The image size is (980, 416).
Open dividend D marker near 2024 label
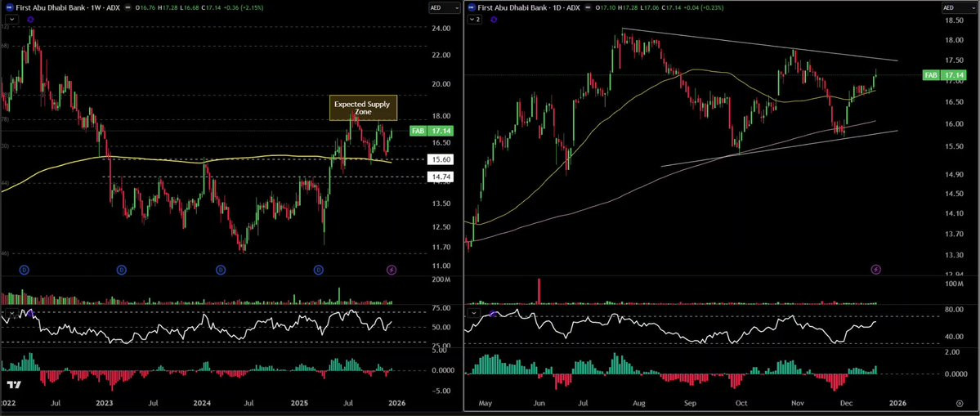[x=221, y=270]
